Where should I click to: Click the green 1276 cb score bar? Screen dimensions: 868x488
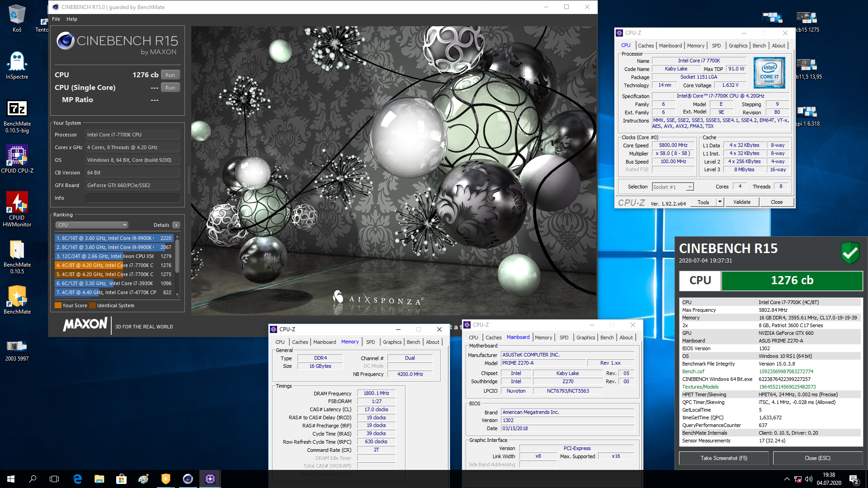[x=792, y=281]
